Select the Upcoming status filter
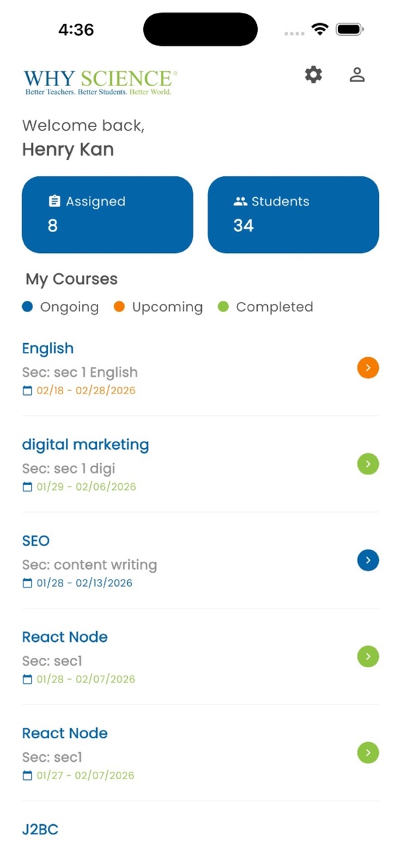Viewport: 401px width, 868px height. click(158, 307)
